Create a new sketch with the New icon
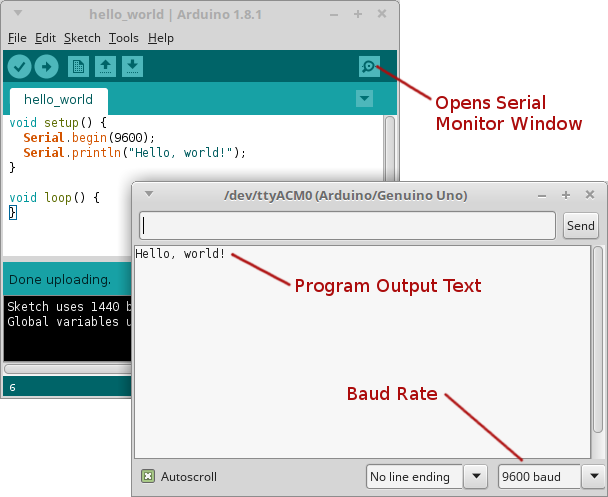 pos(78,67)
